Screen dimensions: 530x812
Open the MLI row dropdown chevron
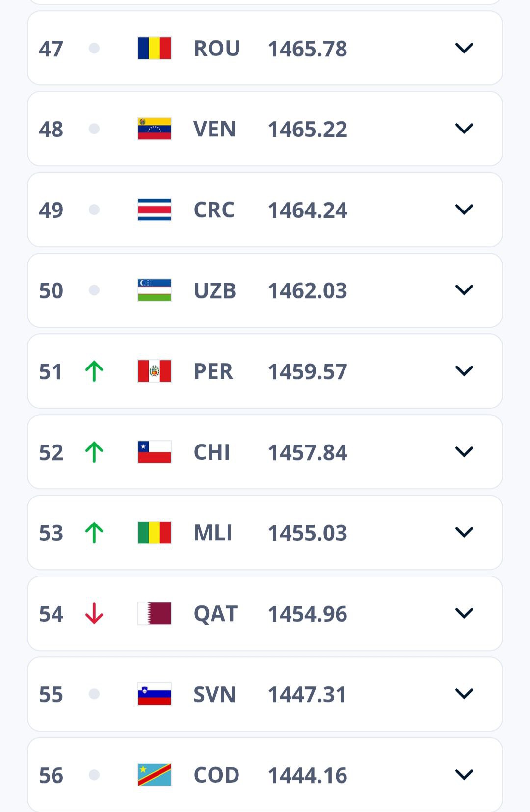464,532
